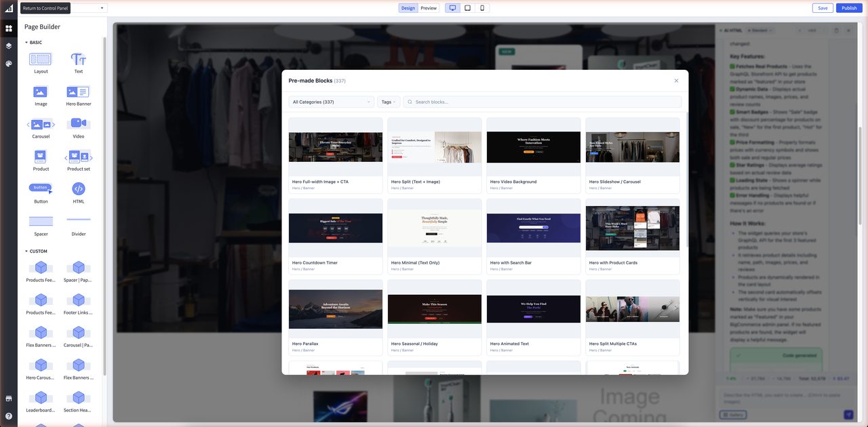Collapse the BASIC widgets section
Screen dimensions: 868x427
(x=26, y=43)
